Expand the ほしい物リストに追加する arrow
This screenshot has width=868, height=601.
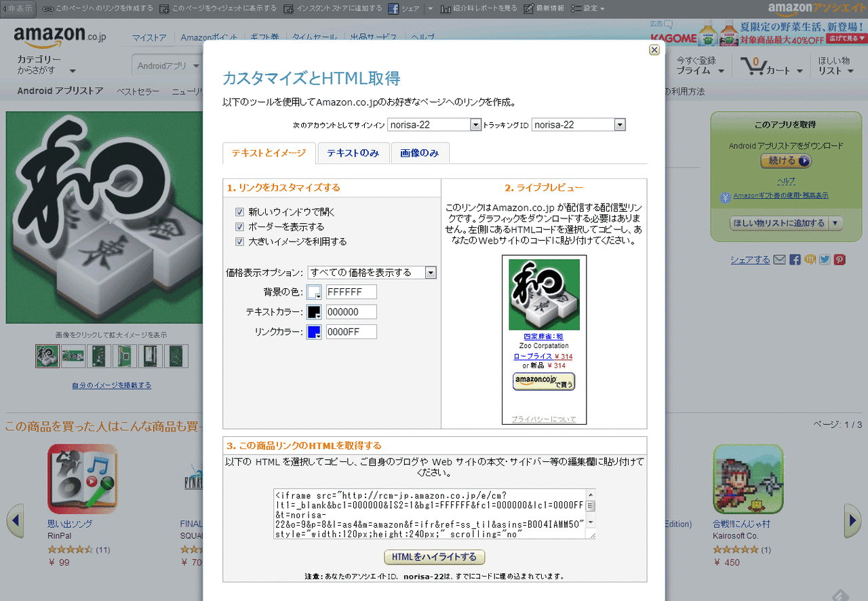tap(836, 222)
